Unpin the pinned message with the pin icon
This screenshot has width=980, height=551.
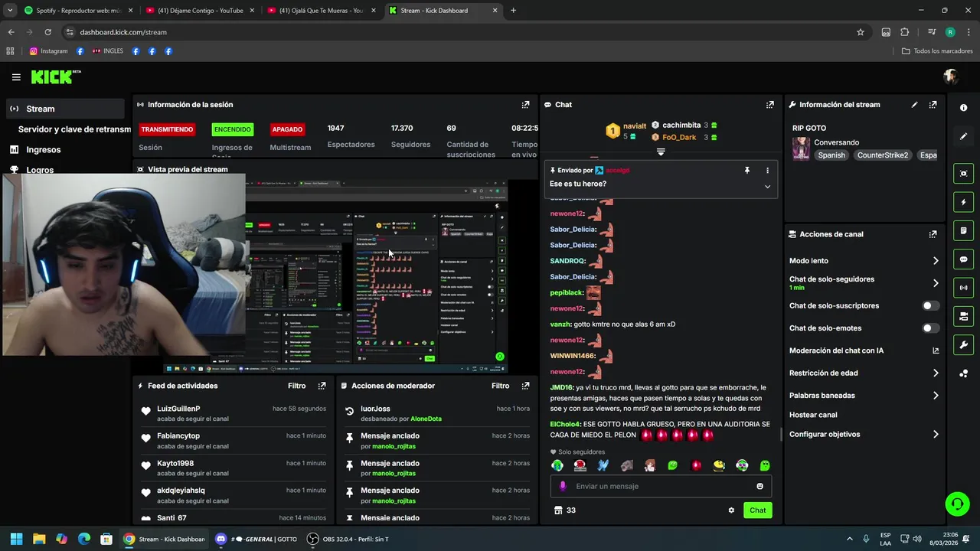[x=747, y=171]
